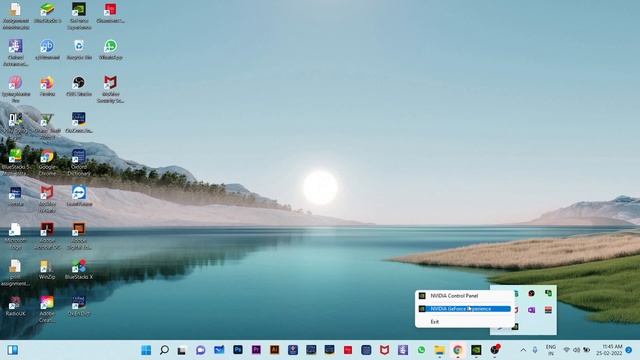The width and height of the screenshot is (640, 360).
Task: Click Exit in the NVIDIA tray menu
Action: click(464, 322)
